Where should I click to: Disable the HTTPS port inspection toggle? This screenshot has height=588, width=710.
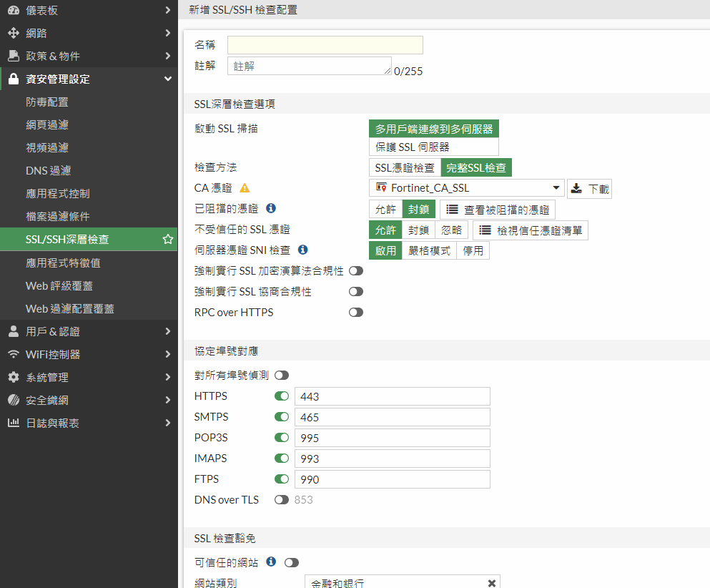tap(282, 396)
